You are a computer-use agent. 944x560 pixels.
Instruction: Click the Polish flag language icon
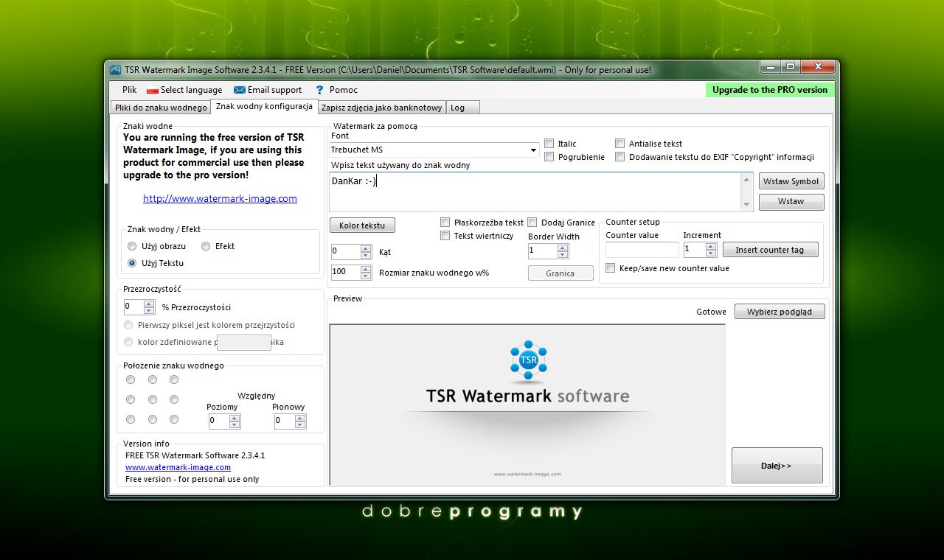click(153, 90)
